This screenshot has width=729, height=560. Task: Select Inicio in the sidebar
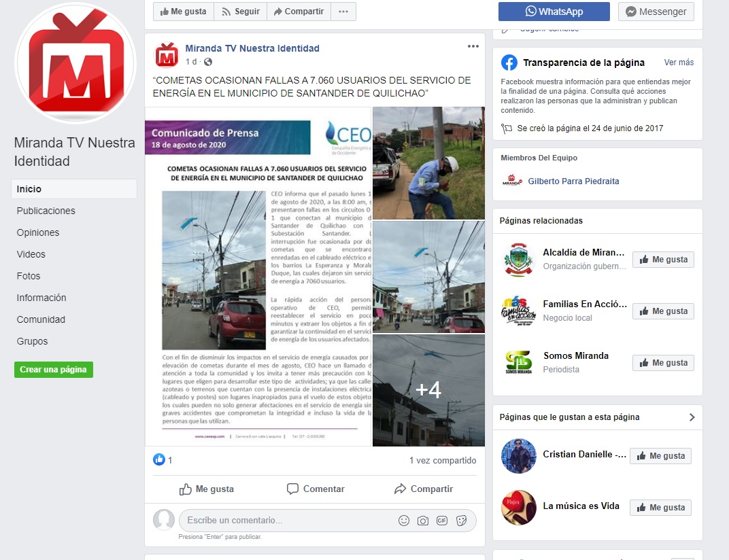[x=74, y=189]
